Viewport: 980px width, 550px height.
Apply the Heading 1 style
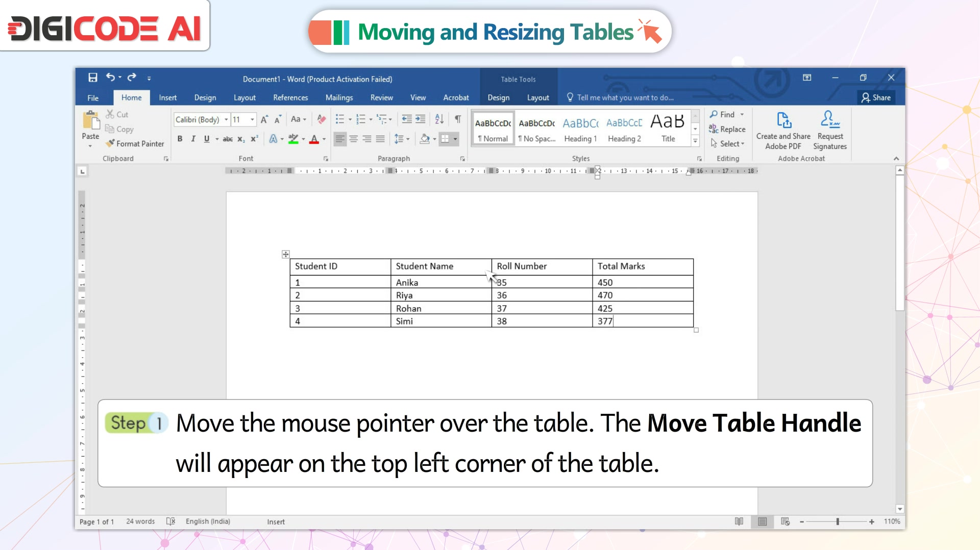[x=580, y=130]
